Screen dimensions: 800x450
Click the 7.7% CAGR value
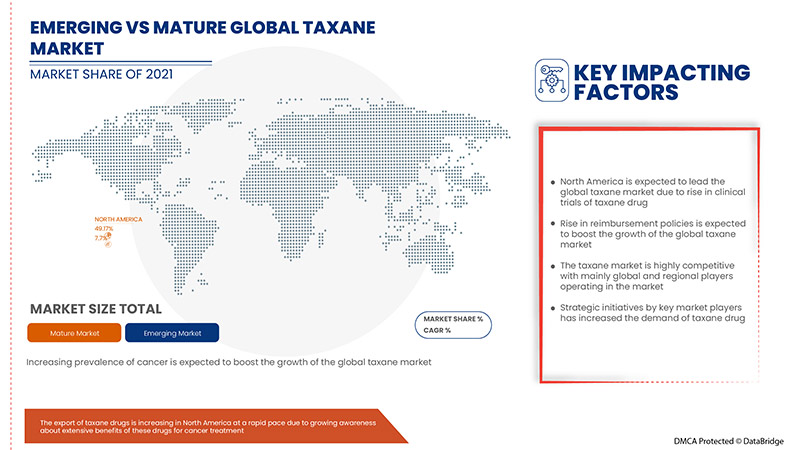pyautogui.click(x=101, y=238)
